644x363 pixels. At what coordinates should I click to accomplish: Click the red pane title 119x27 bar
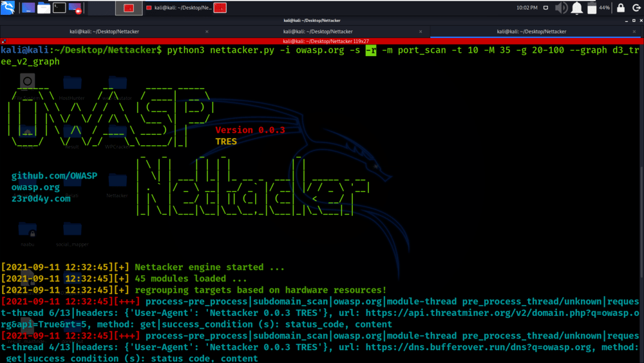point(326,41)
